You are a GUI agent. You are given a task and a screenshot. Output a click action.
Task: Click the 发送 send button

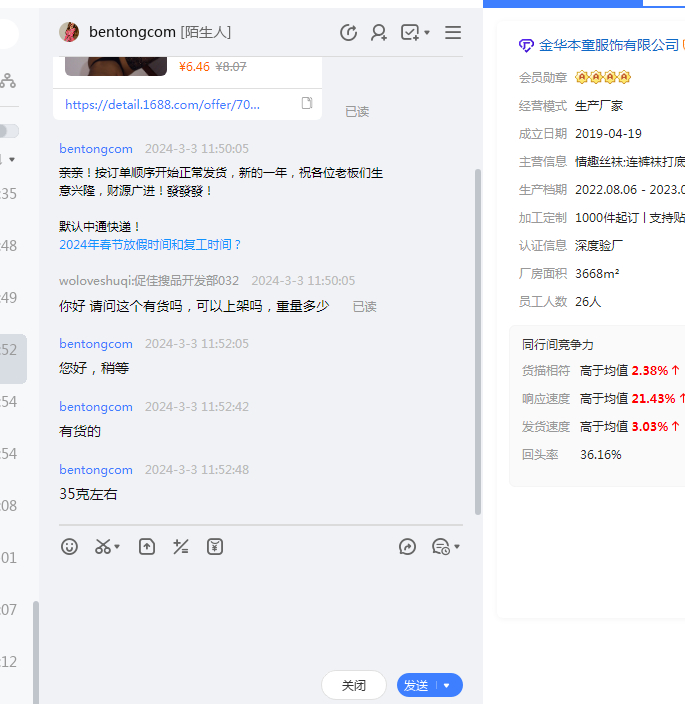pyautogui.click(x=416, y=685)
